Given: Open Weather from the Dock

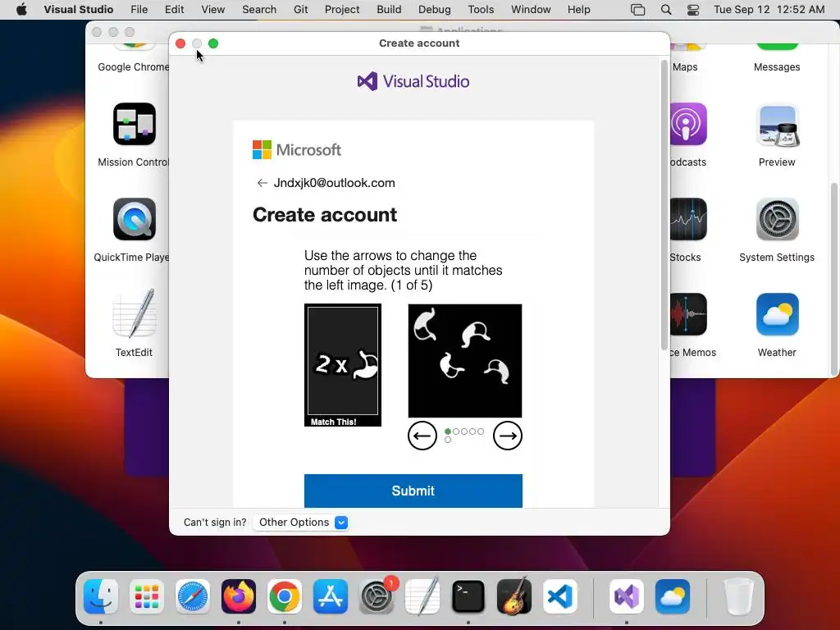Looking at the screenshot, I should point(673,596).
